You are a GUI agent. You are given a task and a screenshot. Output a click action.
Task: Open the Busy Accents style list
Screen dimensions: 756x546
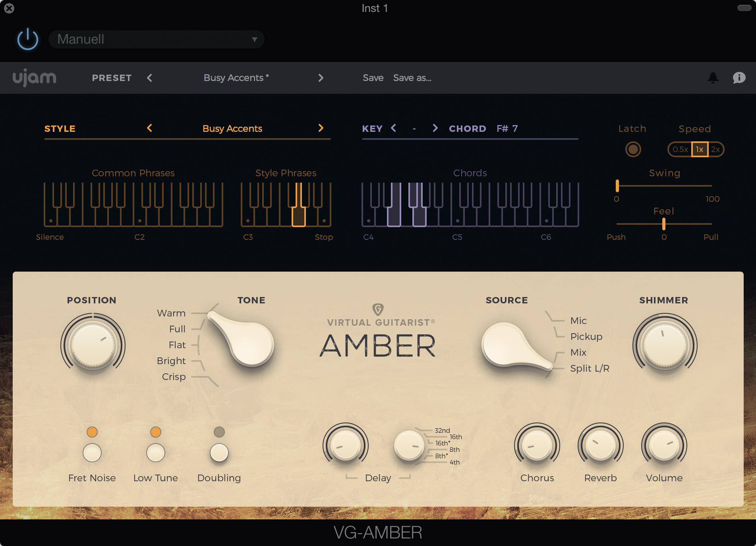point(232,129)
